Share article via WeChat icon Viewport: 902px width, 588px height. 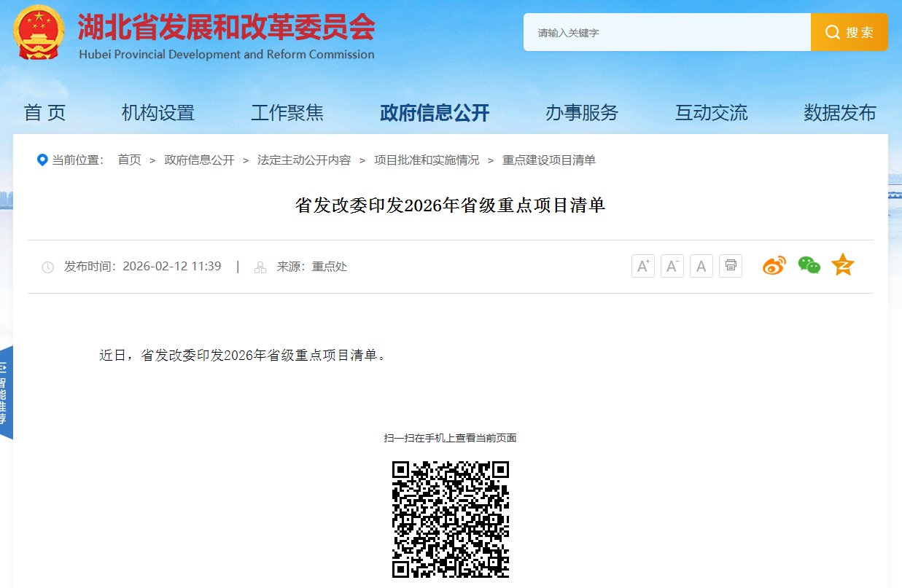[809, 265]
